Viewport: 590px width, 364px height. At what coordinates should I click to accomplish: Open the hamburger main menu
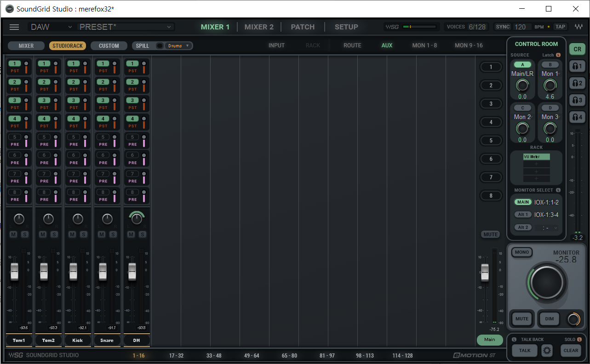point(14,27)
